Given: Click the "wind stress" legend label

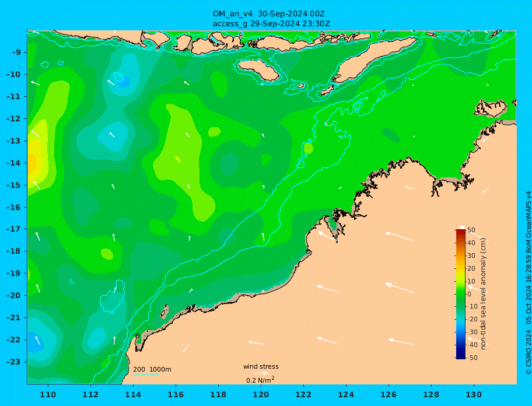Looking at the screenshot, I should point(261,367).
